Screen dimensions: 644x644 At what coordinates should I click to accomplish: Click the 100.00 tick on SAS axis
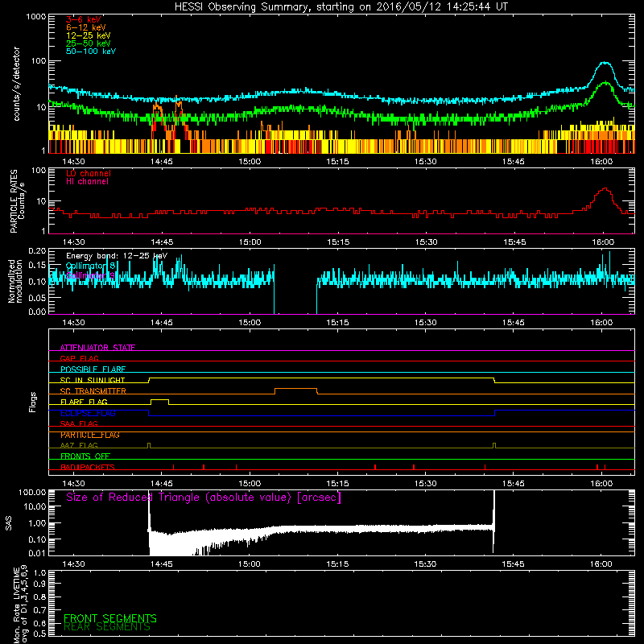pyautogui.click(x=32, y=492)
